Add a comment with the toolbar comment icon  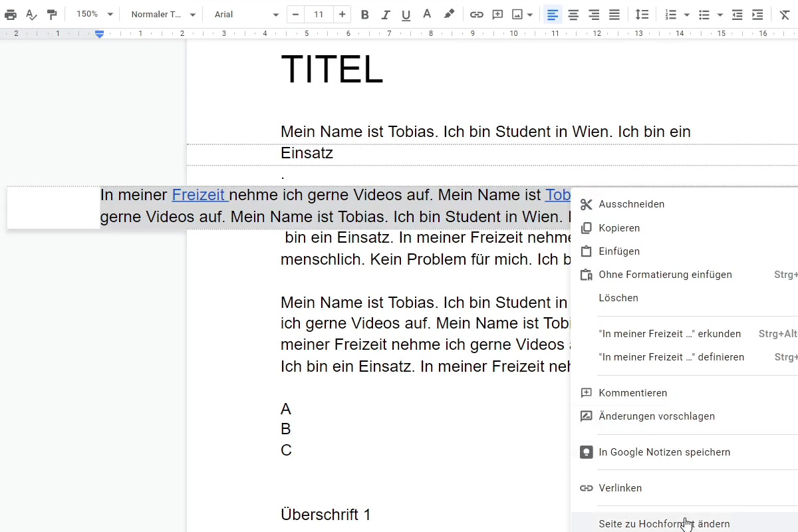(x=497, y=14)
